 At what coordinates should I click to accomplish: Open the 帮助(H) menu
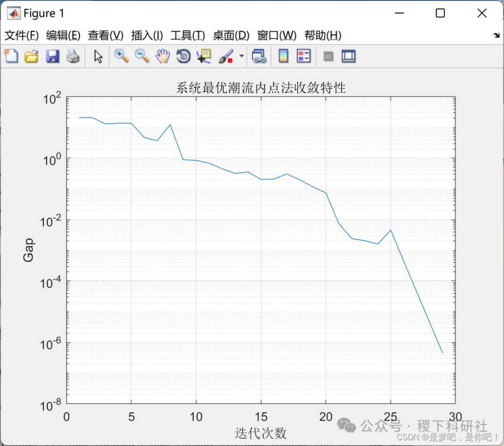pos(323,35)
